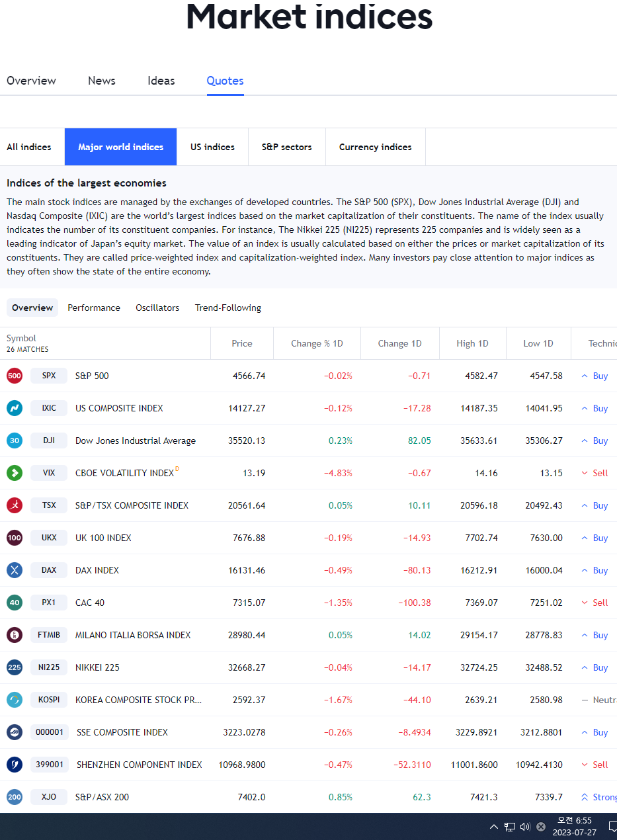Click the Dow Jones 30 logo icon
This screenshot has height=840, width=617.
pyautogui.click(x=15, y=441)
